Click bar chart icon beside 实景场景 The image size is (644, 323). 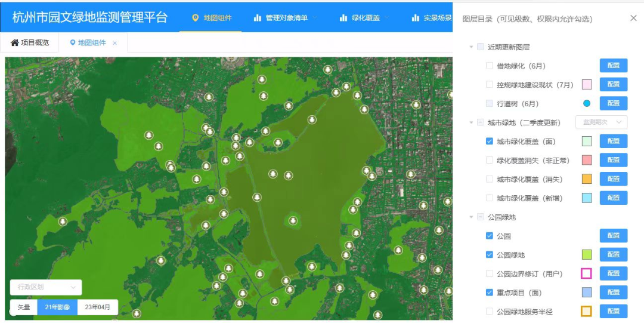(x=416, y=18)
